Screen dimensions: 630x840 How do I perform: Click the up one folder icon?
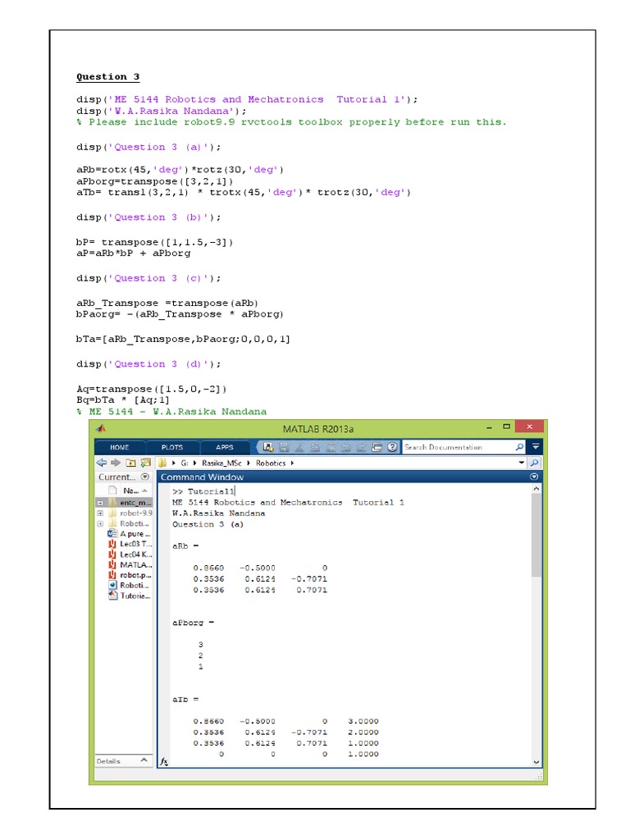tap(130, 463)
